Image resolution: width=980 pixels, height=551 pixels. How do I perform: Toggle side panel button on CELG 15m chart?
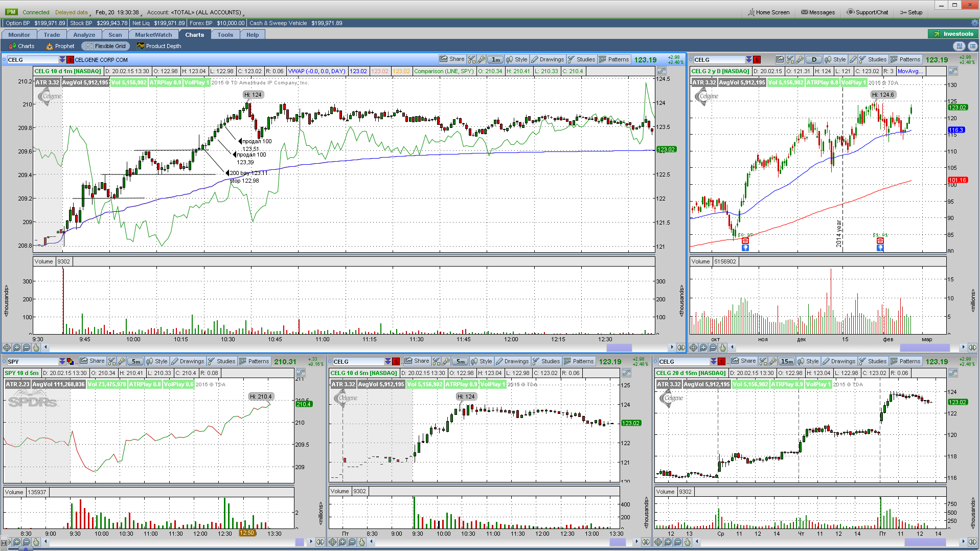(x=953, y=373)
